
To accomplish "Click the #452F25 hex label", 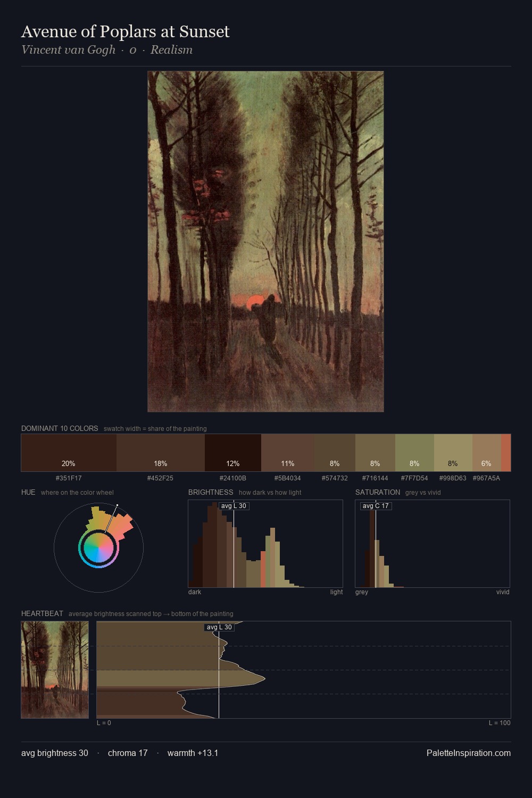I will (161, 478).
